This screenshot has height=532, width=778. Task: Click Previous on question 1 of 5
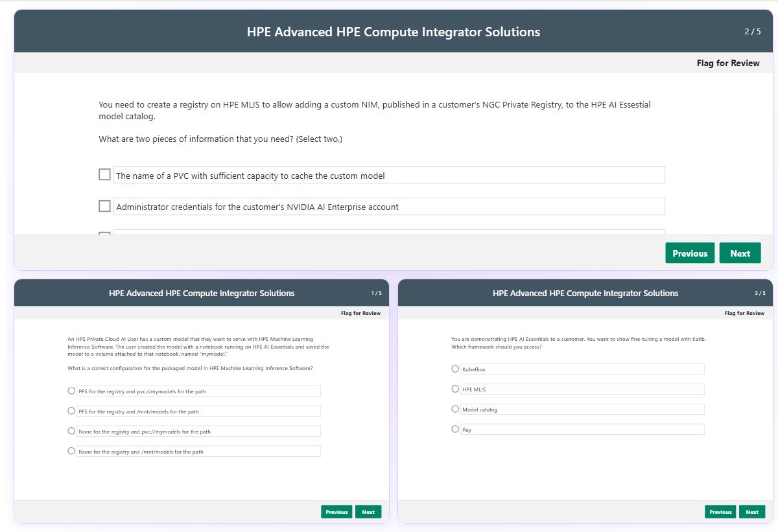pos(336,512)
